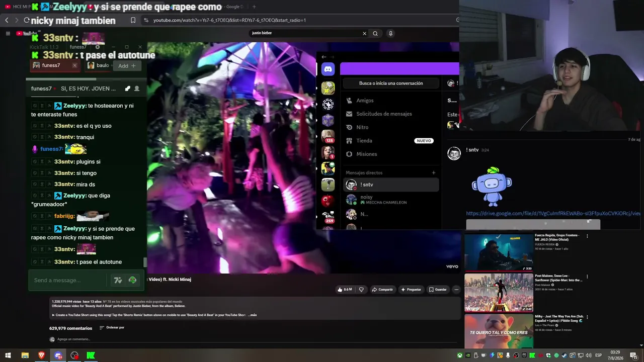Save the video with Guardar button
This screenshot has width=644, height=362.
438,290
